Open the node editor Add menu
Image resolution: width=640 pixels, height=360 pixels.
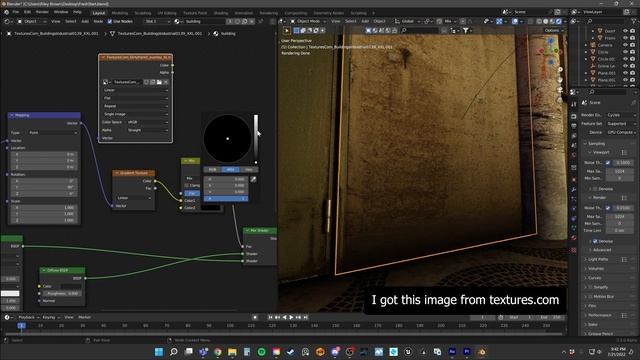85,21
